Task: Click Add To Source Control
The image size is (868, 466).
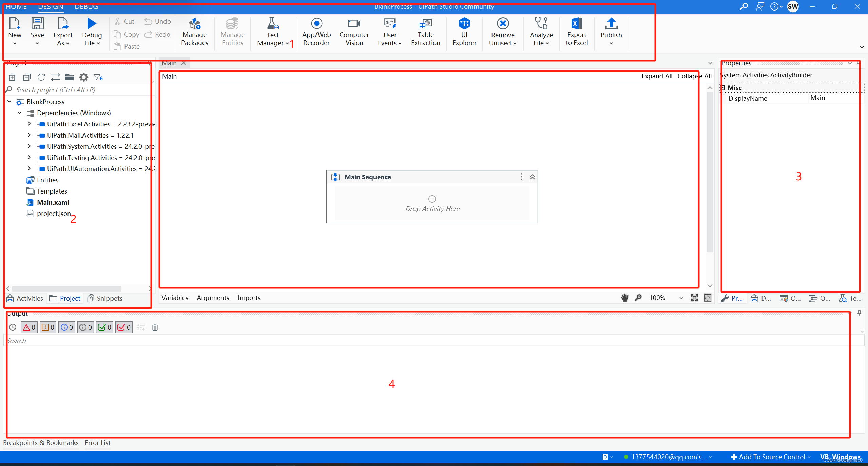Action: [770, 457]
